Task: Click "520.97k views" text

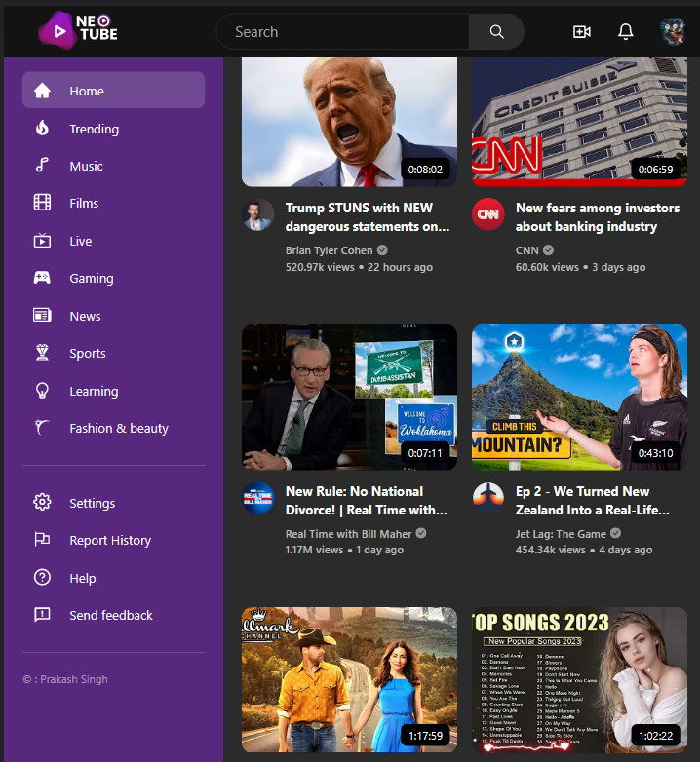Action: click(x=320, y=267)
